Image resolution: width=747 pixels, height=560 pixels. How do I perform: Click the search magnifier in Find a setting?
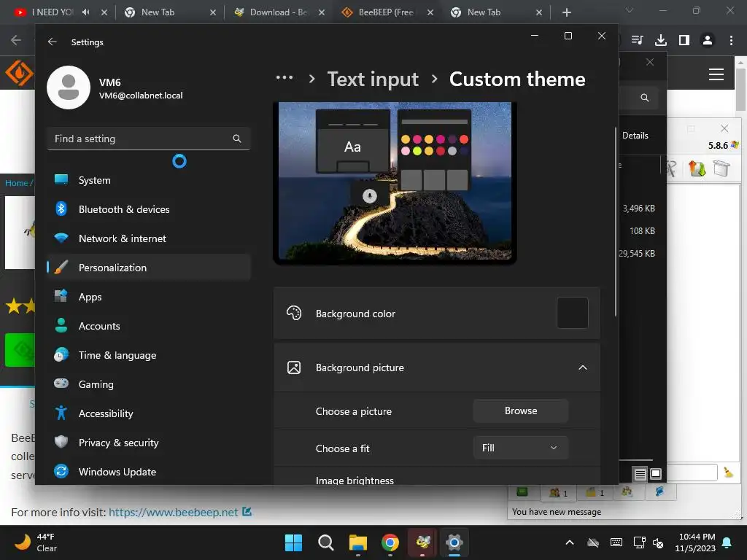pos(237,139)
